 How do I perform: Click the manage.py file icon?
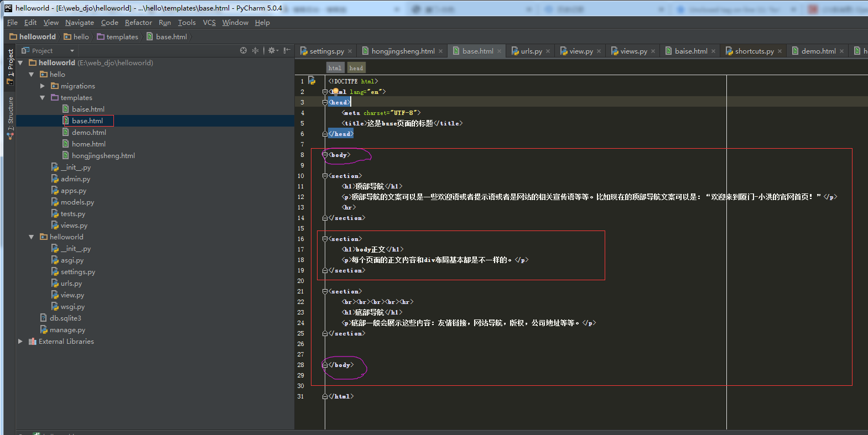click(44, 330)
